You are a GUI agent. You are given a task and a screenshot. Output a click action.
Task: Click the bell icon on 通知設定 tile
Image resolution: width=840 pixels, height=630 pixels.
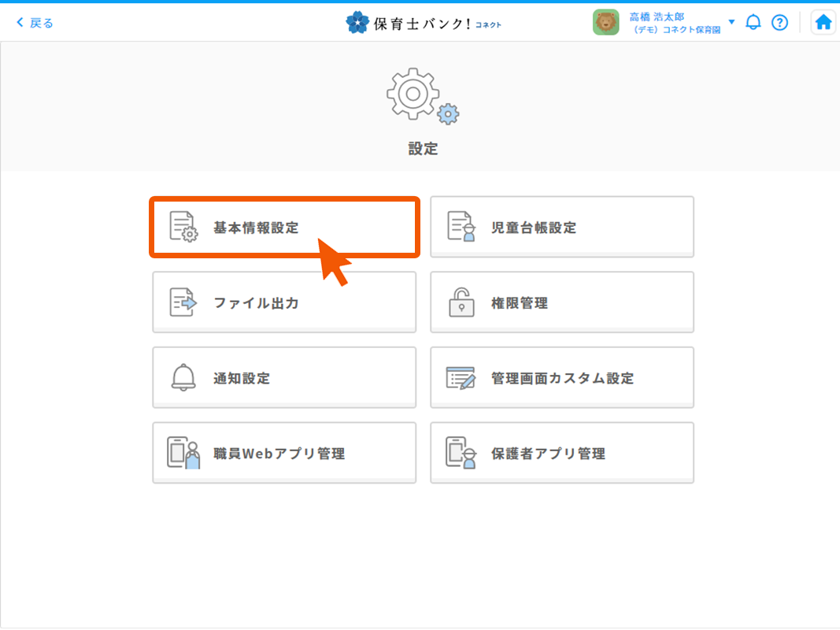click(x=183, y=378)
